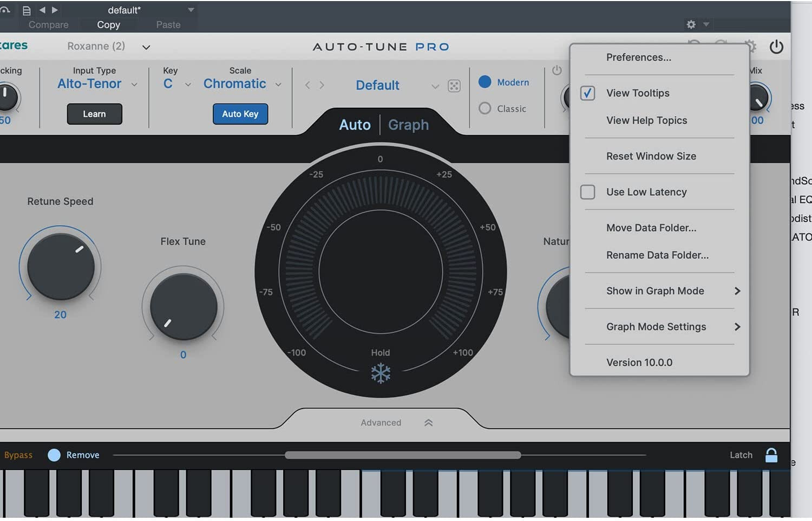The height and width of the screenshot is (521, 812).
Task: Open the Scale Chromatic dropdown
Action: (x=242, y=84)
